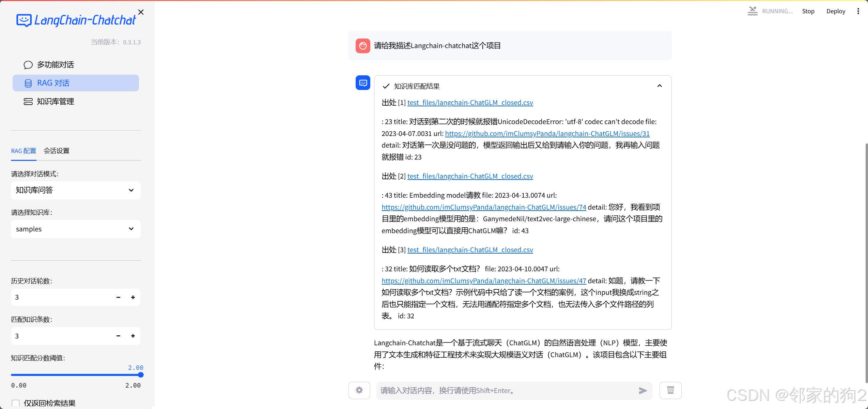Screen dimensions: 868x409
Task: Open the 出处 [1] langchain-ChatGLM_closed.csv link
Action: pyautogui.click(x=470, y=103)
